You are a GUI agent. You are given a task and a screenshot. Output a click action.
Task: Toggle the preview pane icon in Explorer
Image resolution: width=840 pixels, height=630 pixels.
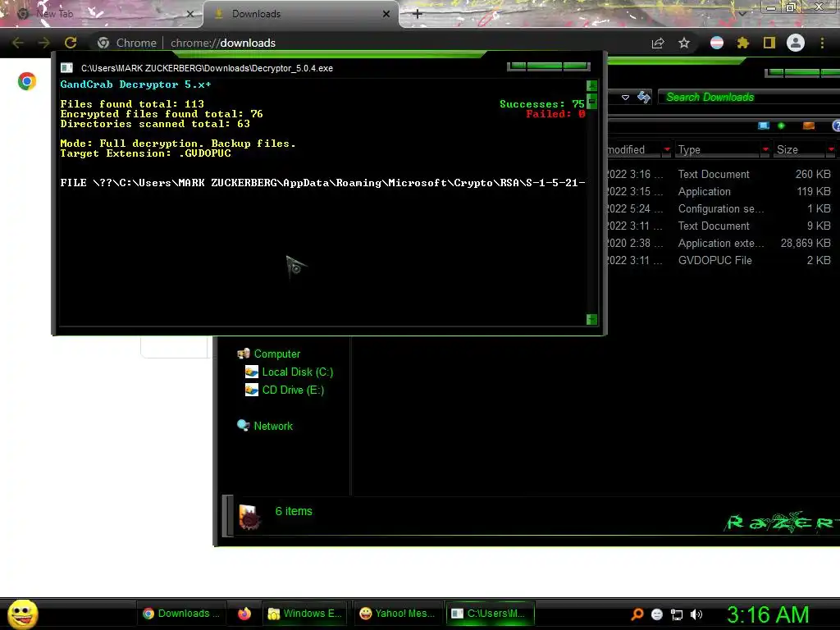pos(809,126)
